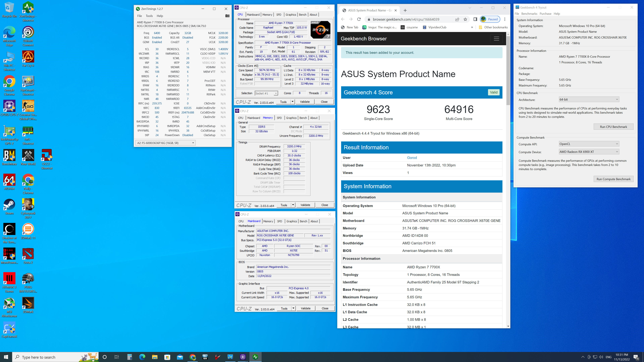The image size is (644, 362).
Task: Open the Counter-Strike Global Offensive desktop icon
Action: pyautogui.click(x=28, y=110)
